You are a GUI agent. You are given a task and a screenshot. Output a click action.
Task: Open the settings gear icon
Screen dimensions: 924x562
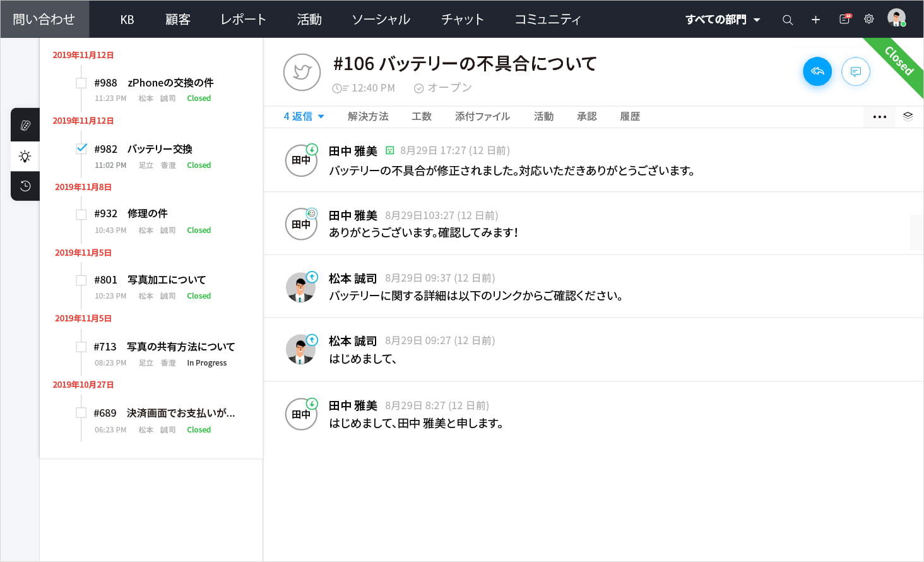point(869,19)
